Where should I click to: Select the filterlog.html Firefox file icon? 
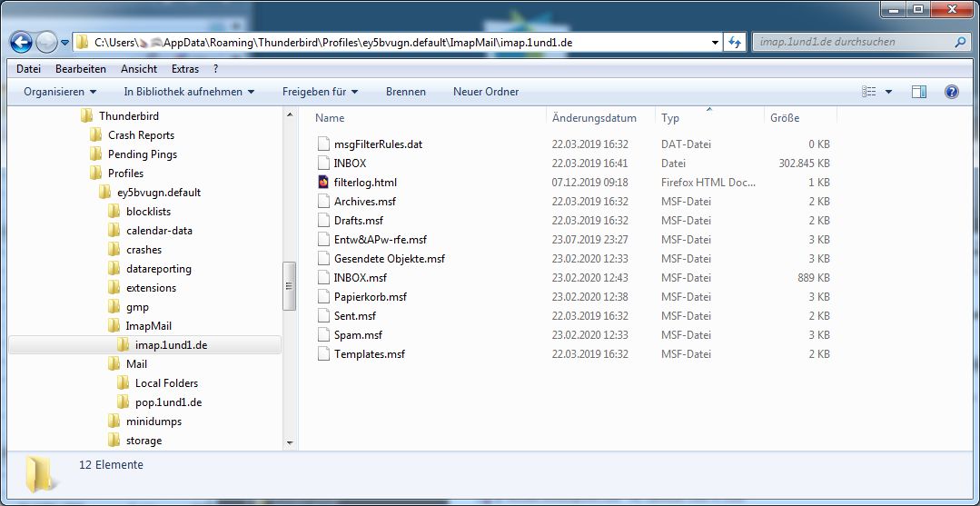click(x=324, y=183)
